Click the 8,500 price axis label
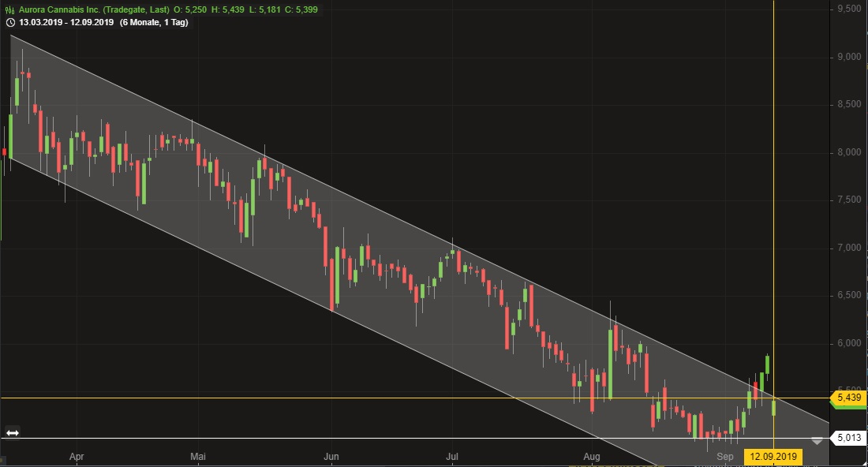Screen dimensions: 868x467 tap(849, 105)
